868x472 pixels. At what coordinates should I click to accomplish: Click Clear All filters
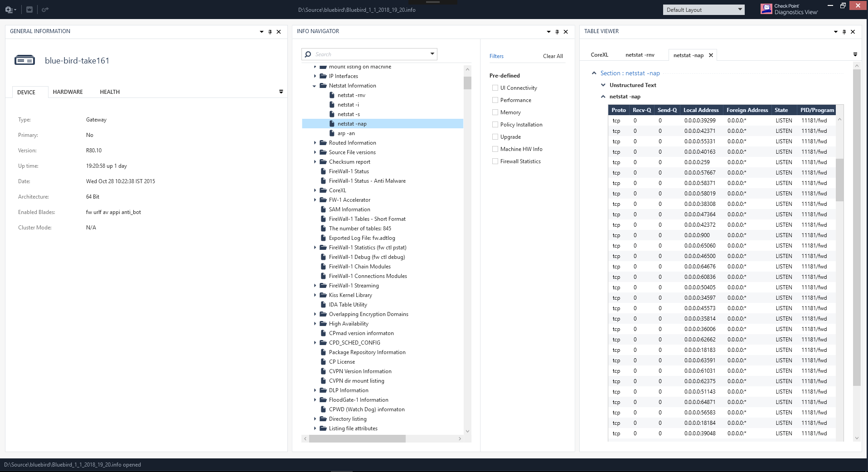(553, 56)
